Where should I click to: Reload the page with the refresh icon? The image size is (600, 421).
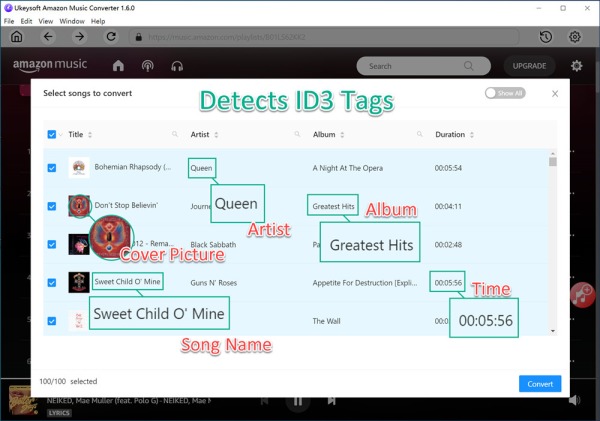tap(111, 37)
